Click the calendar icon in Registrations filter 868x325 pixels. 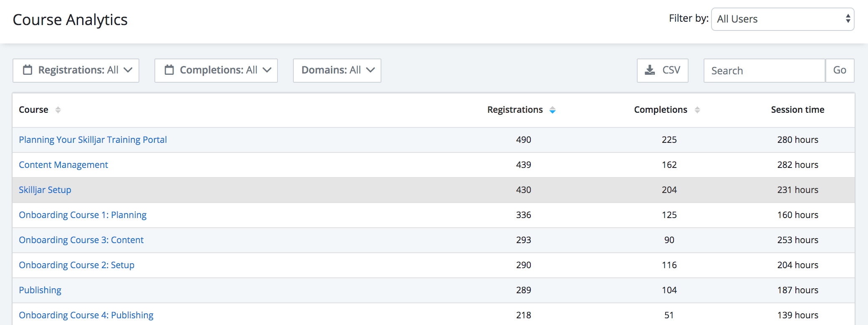tap(28, 70)
